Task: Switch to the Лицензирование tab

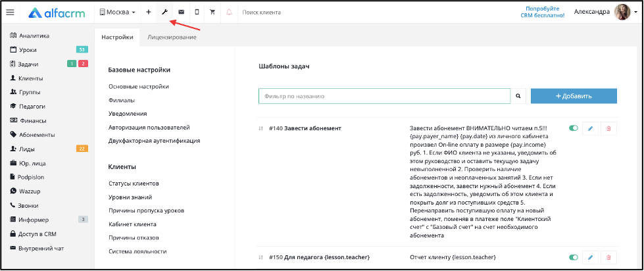Action: click(172, 37)
